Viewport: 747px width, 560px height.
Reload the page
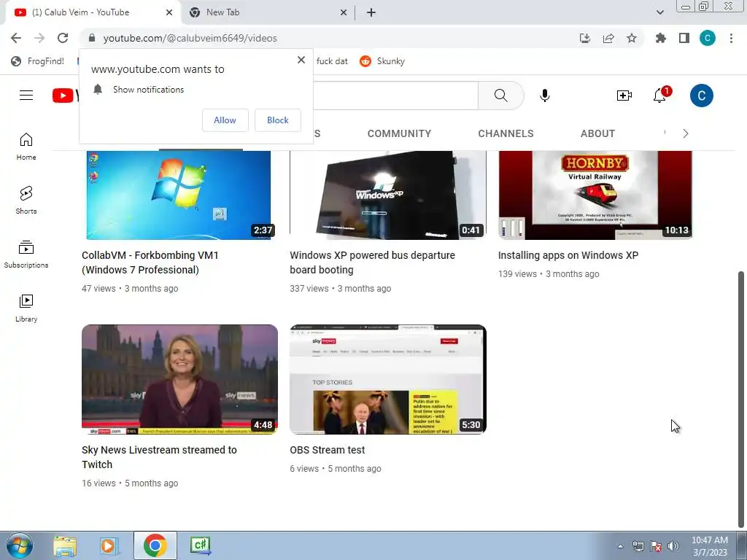point(63,38)
